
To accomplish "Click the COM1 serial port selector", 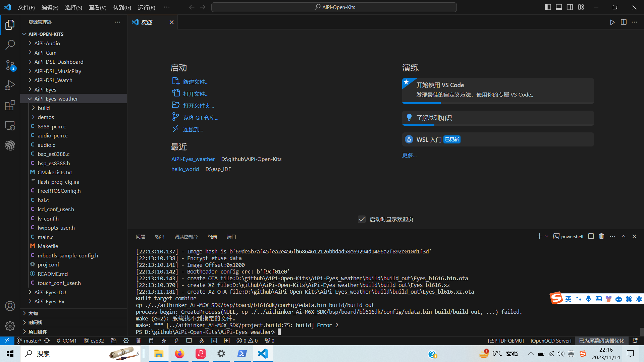I will [x=66, y=341].
